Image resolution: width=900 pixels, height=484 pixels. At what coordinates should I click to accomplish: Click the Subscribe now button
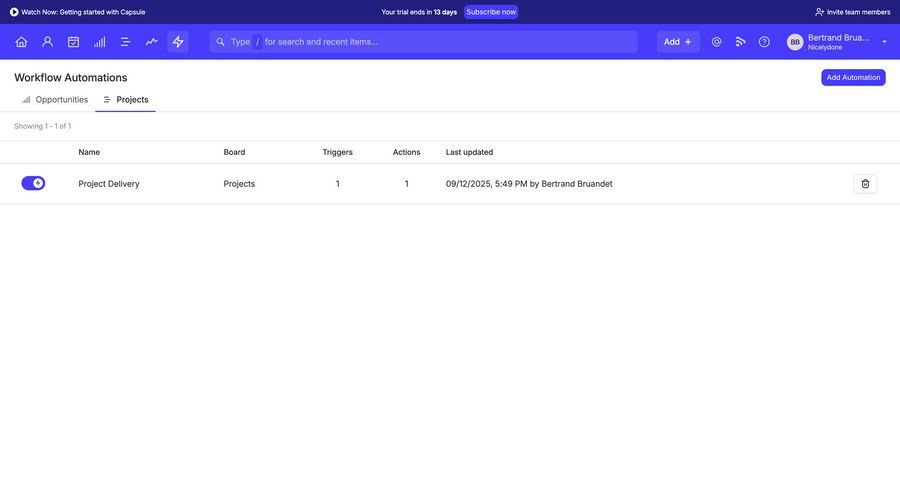click(x=491, y=12)
